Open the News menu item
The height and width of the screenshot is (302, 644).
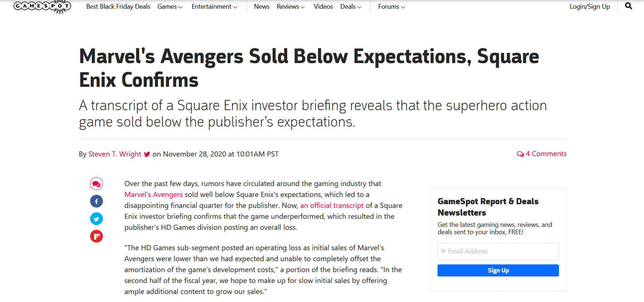(262, 7)
